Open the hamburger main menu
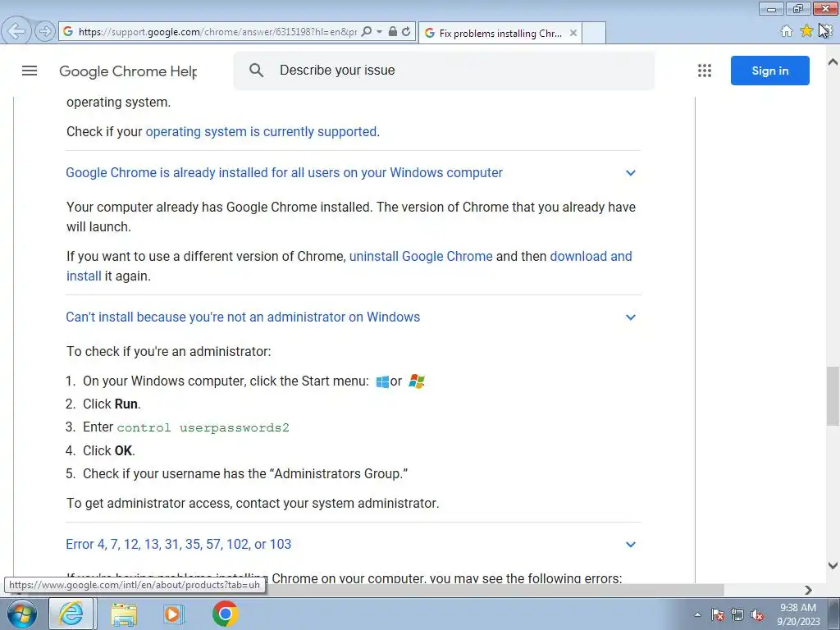This screenshot has height=630, width=840. pyautogui.click(x=30, y=71)
